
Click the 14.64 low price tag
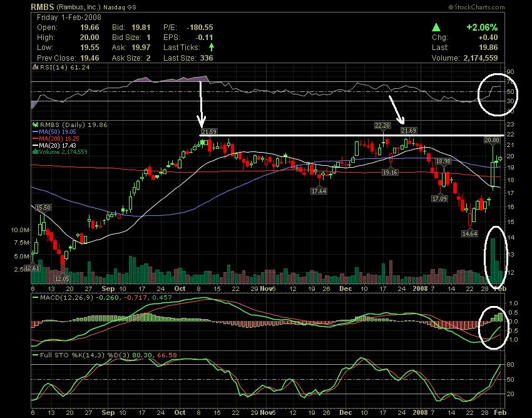coord(469,233)
